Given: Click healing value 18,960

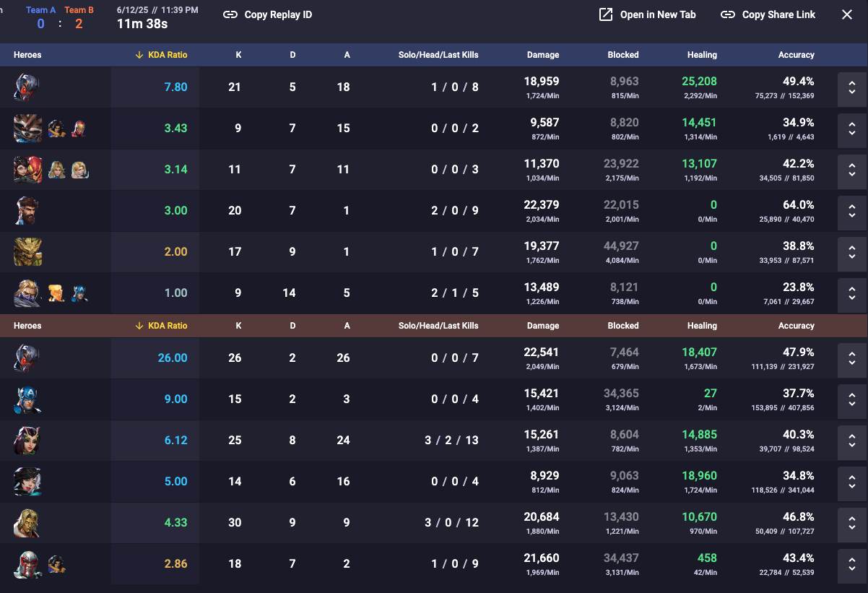Looking at the screenshot, I should [699, 476].
